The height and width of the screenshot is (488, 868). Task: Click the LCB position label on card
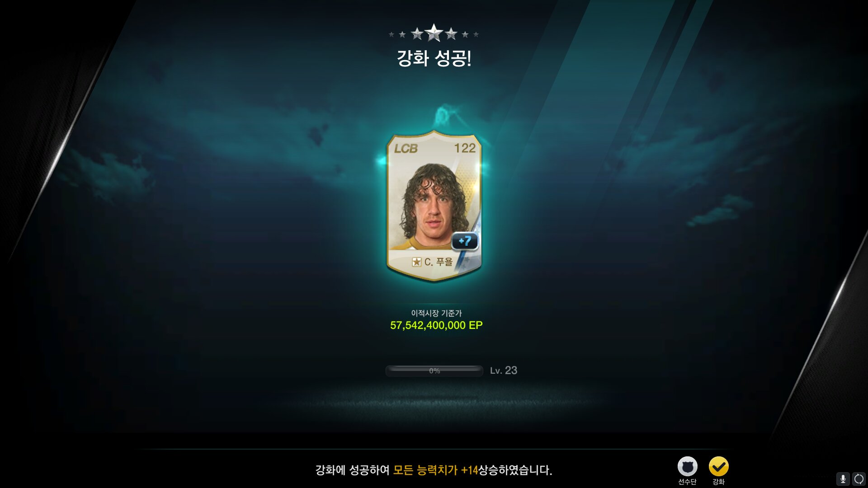[406, 149]
